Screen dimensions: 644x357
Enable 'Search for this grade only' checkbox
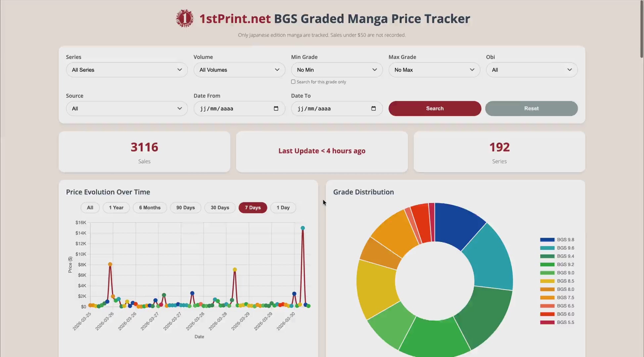point(293,82)
